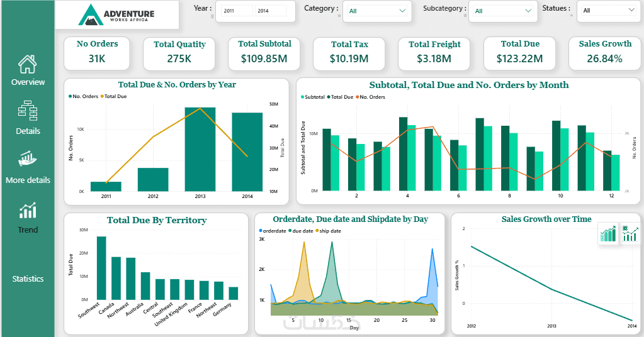The image size is (644, 337).
Task: Select the Germany bar in Territory chart
Action: 234,294
